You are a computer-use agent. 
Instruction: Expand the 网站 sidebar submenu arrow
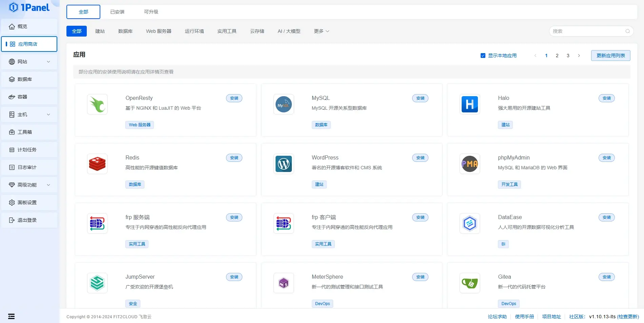coord(48,62)
